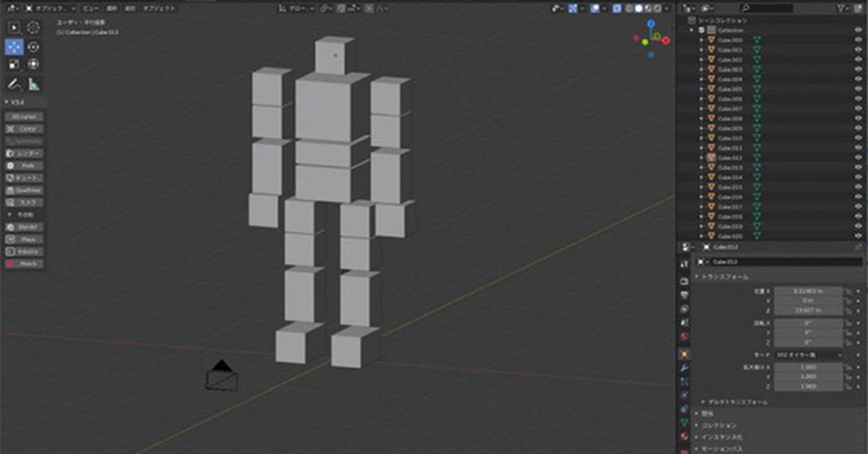Click the outliner filter funnel icon
This screenshot has width=868, height=454.
click(x=842, y=8)
